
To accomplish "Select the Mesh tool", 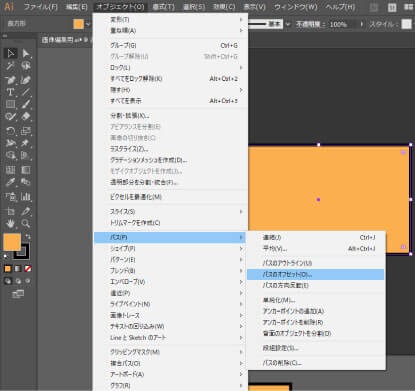I will click(11, 170).
